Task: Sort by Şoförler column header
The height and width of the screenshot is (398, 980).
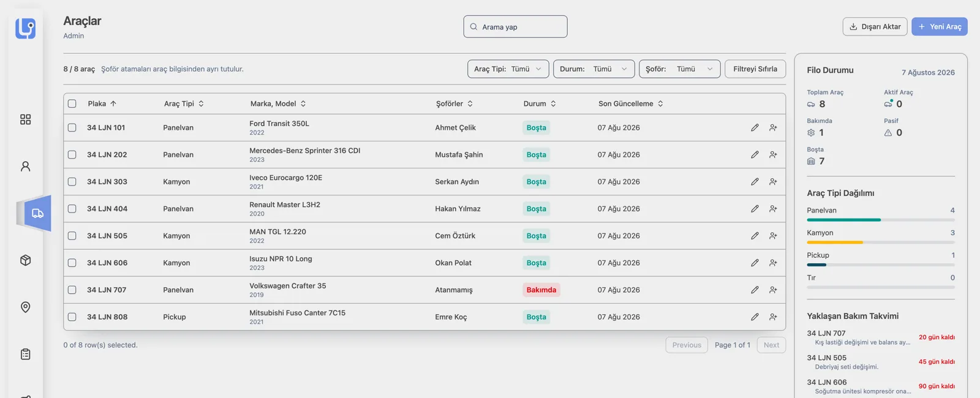Action: pos(454,103)
